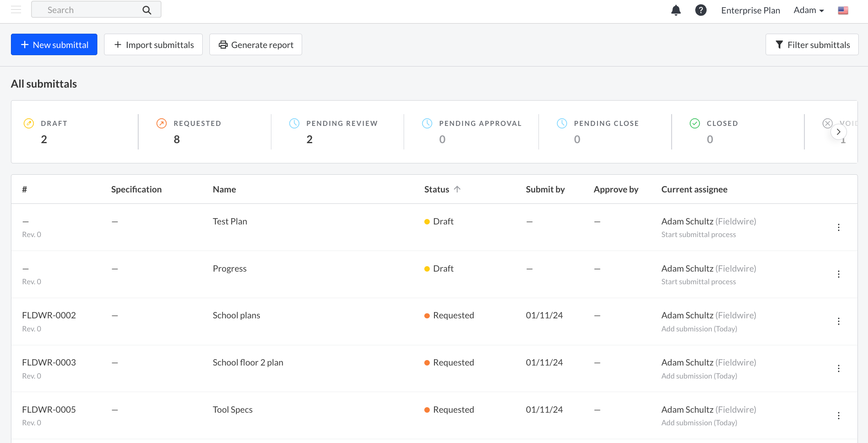This screenshot has height=443, width=868.
Task: Sort by Specification column header
Action: coord(136,189)
